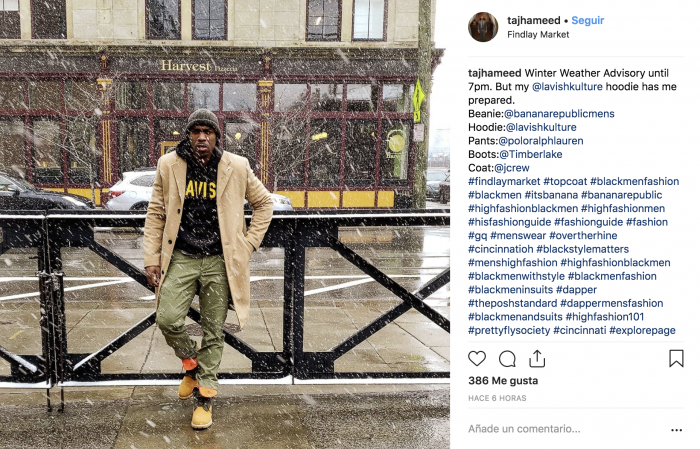The image size is (700, 449).
Task: Open the #cincinnatioh hashtag
Action: click(x=500, y=249)
